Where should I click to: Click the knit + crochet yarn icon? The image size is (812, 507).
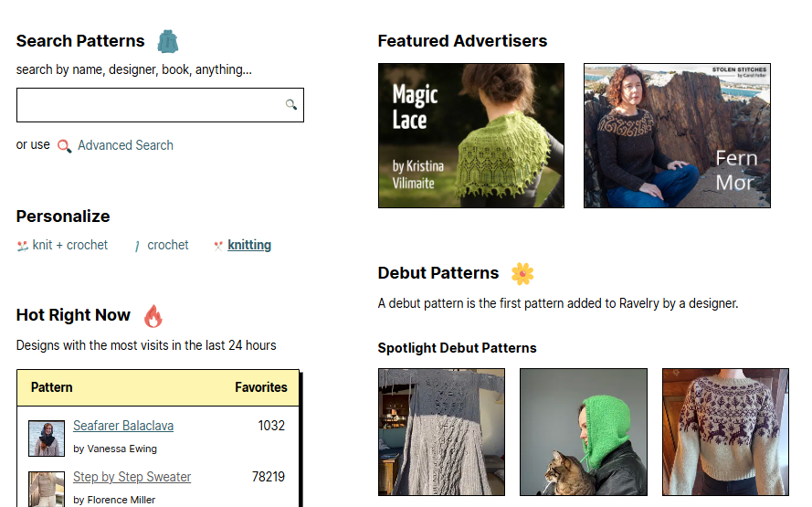tap(23, 246)
